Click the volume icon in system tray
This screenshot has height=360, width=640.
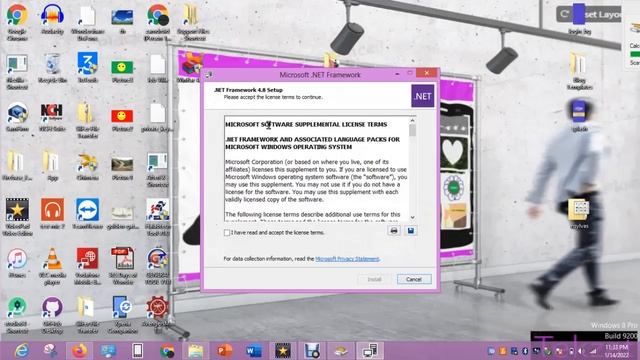tap(581, 351)
